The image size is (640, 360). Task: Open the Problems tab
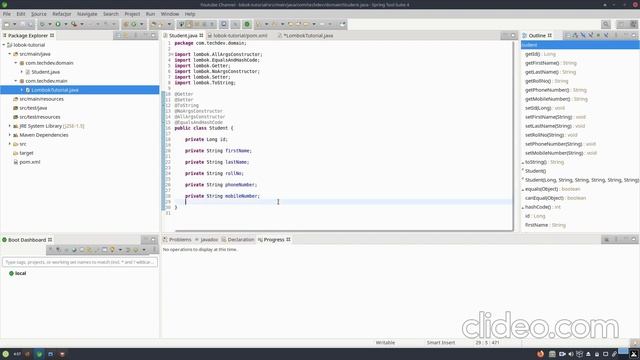pyautogui.click(x=177, y=240)
